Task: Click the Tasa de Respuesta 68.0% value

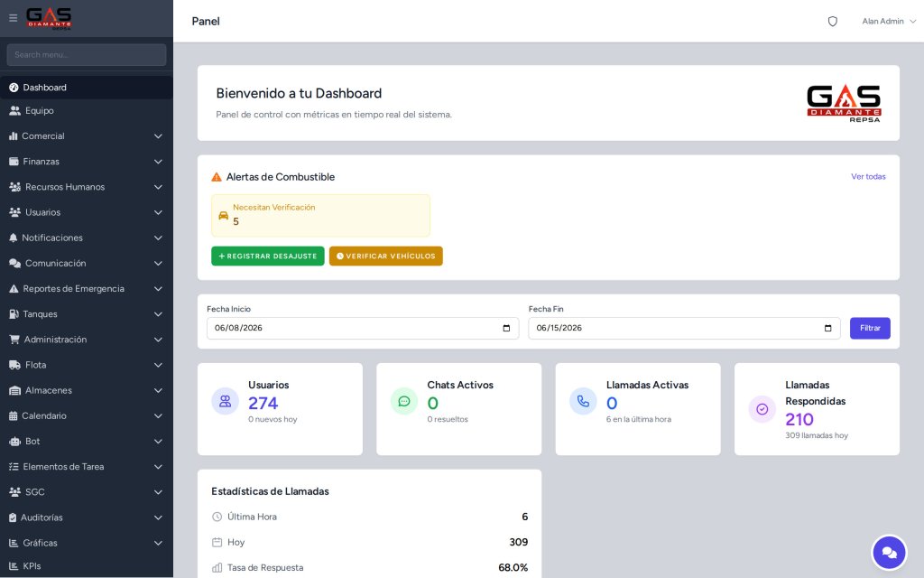Action: [513, 567]
